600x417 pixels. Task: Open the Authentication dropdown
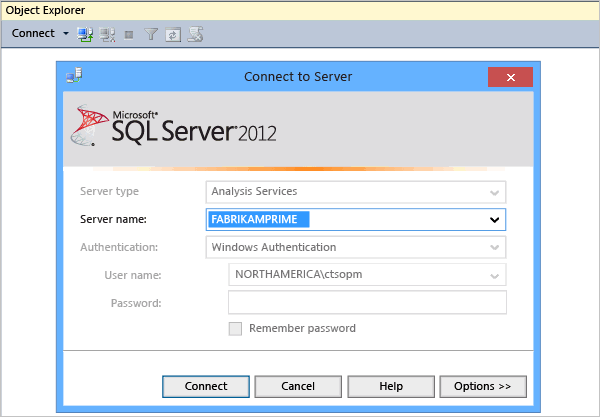(494, 247)
